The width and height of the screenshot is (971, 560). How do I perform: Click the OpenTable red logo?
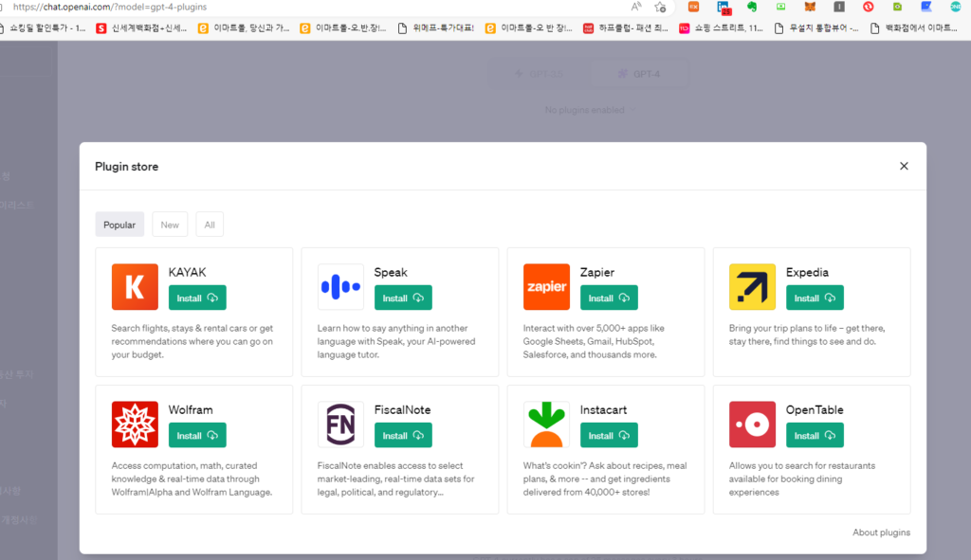tap(752, 425)
